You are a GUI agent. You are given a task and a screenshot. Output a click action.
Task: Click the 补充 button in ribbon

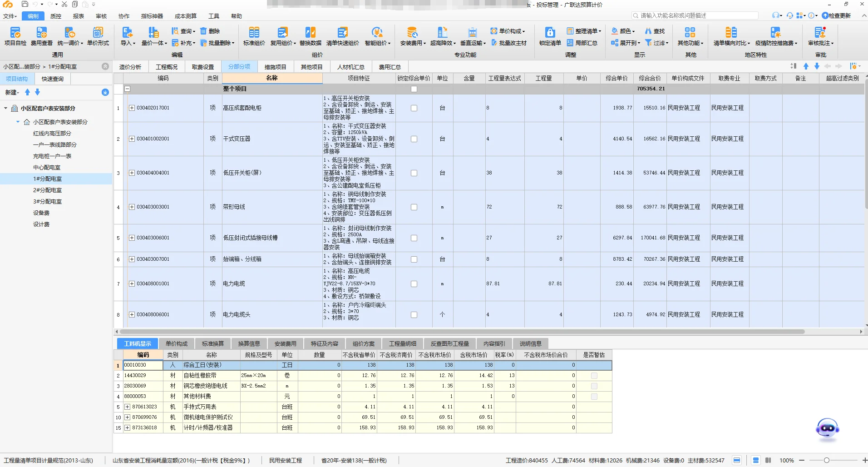tap(183, 43)
